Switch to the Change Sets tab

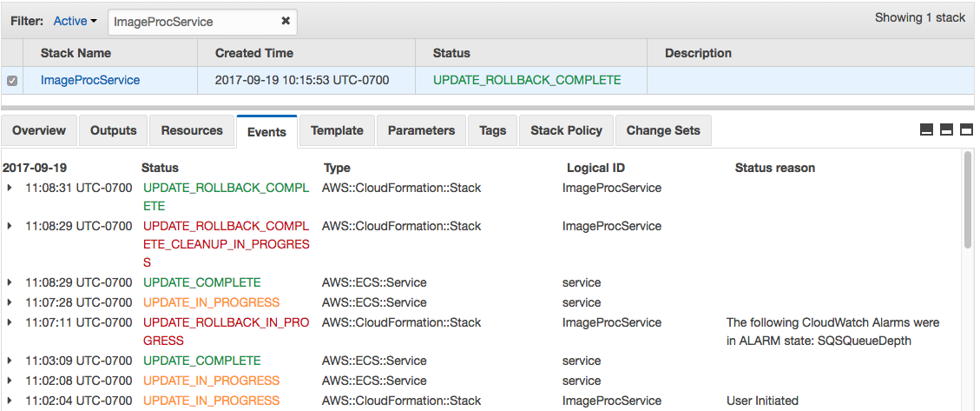(663, 130)
